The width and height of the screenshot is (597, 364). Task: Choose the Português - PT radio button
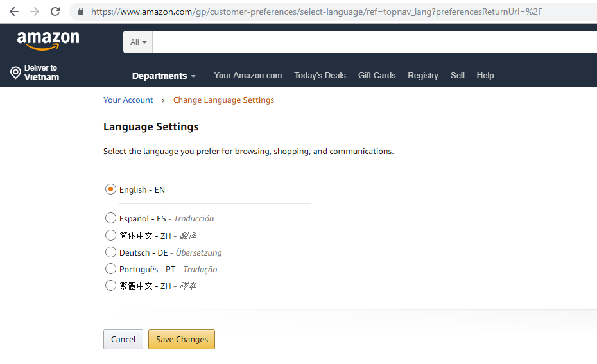click(x=110, y=269)
